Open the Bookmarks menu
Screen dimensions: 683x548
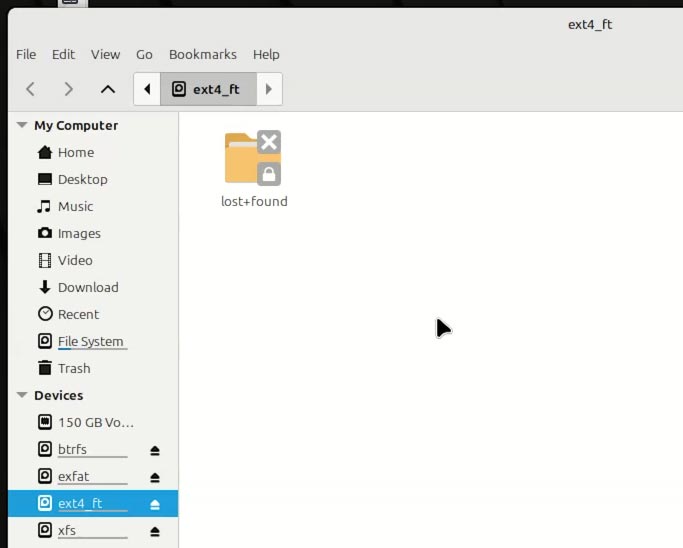point(203,54)
